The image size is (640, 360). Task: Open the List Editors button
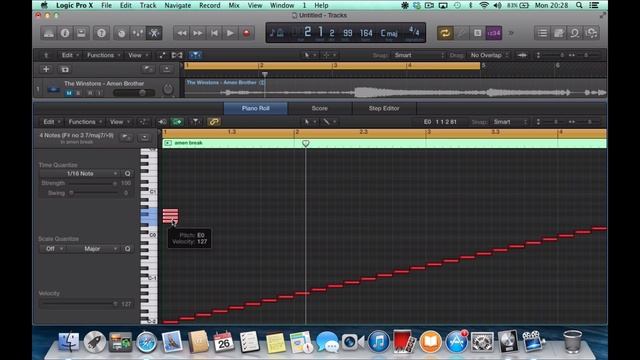542,33
